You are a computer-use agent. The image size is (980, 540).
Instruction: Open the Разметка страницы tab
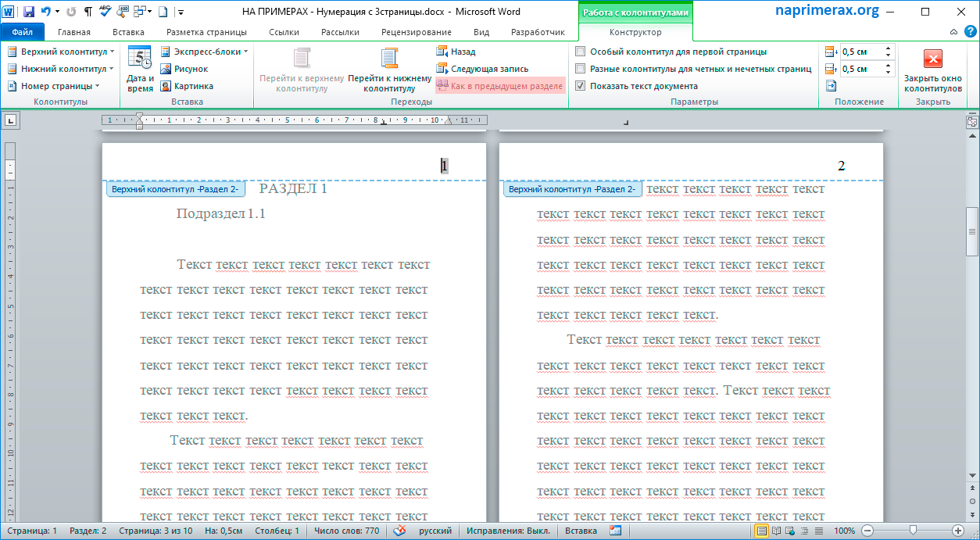(206, 32)
